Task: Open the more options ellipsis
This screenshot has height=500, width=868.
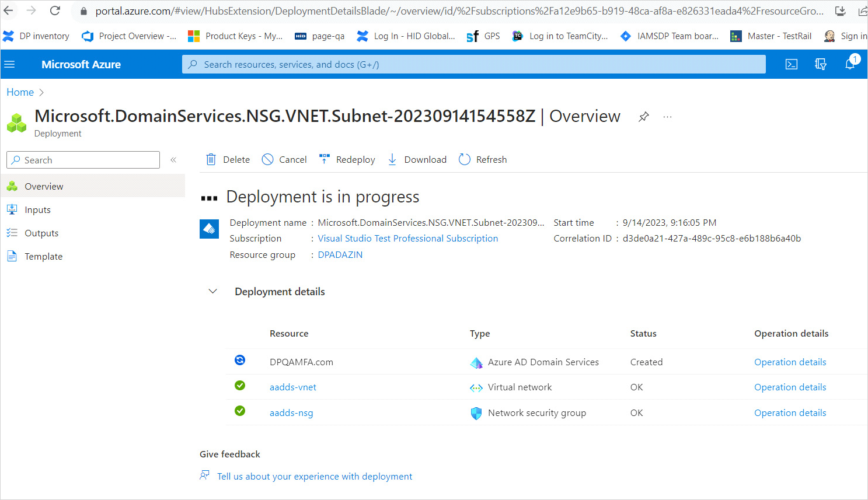Action: (667, 117)
